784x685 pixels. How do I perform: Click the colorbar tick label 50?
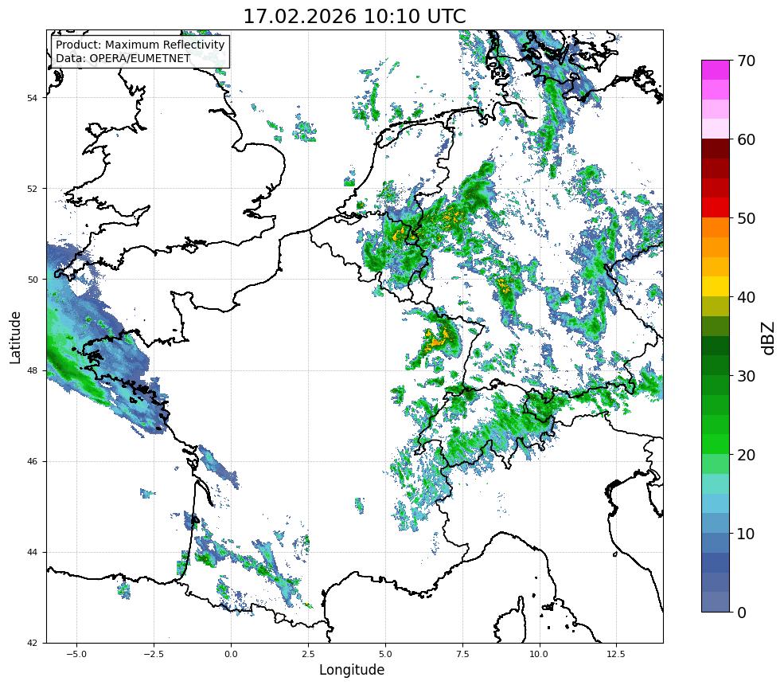pos(746,219)
